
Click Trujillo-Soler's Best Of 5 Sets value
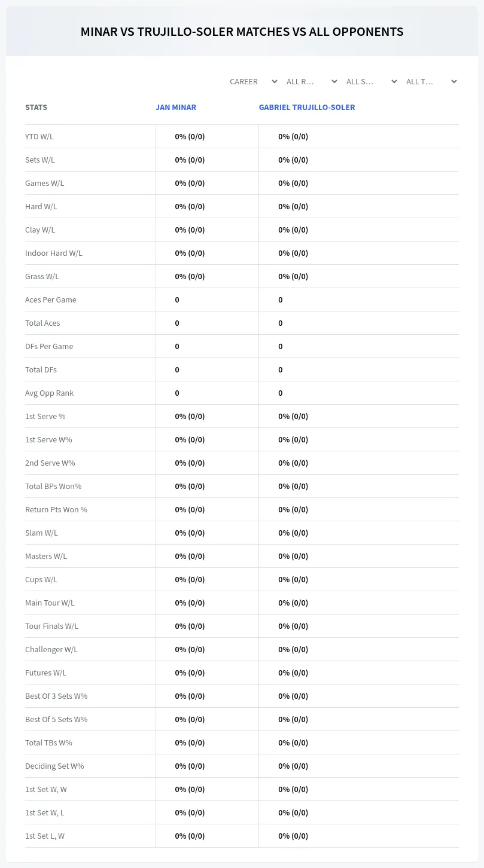293,719
